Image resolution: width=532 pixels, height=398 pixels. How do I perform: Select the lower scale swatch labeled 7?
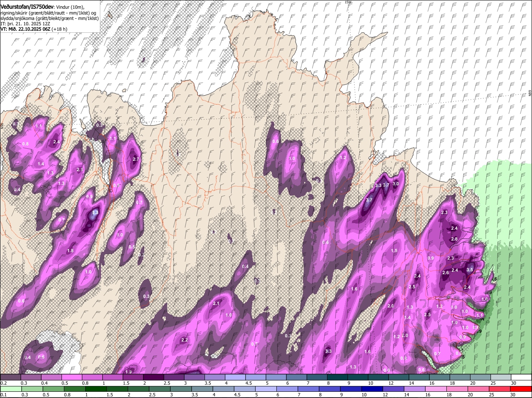[308, 389]
